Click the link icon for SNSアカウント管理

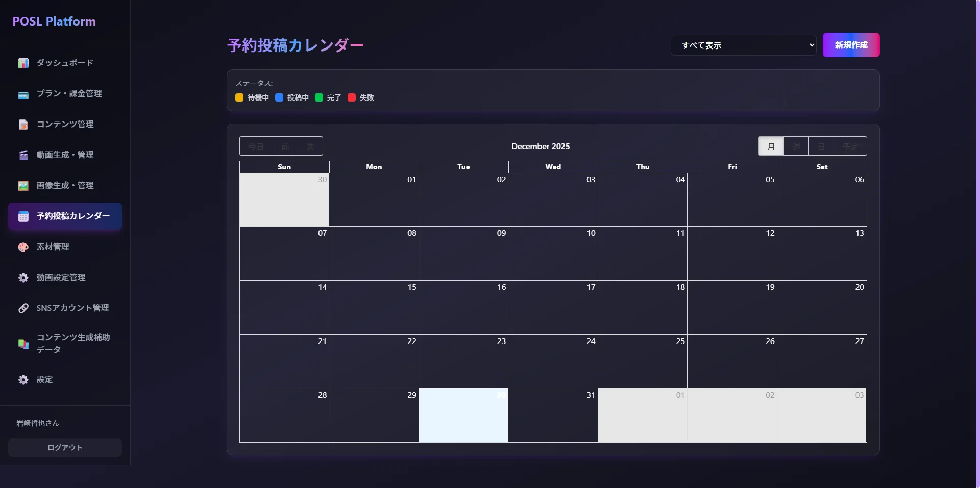point(23,308)
